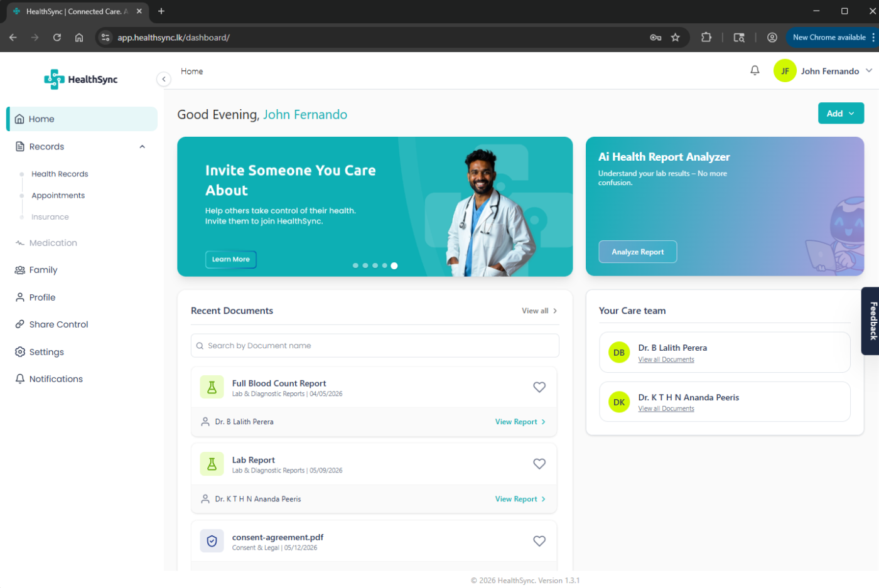Select the third banner carousel dot
Screen dimensions: 879x588
[375, 265]
